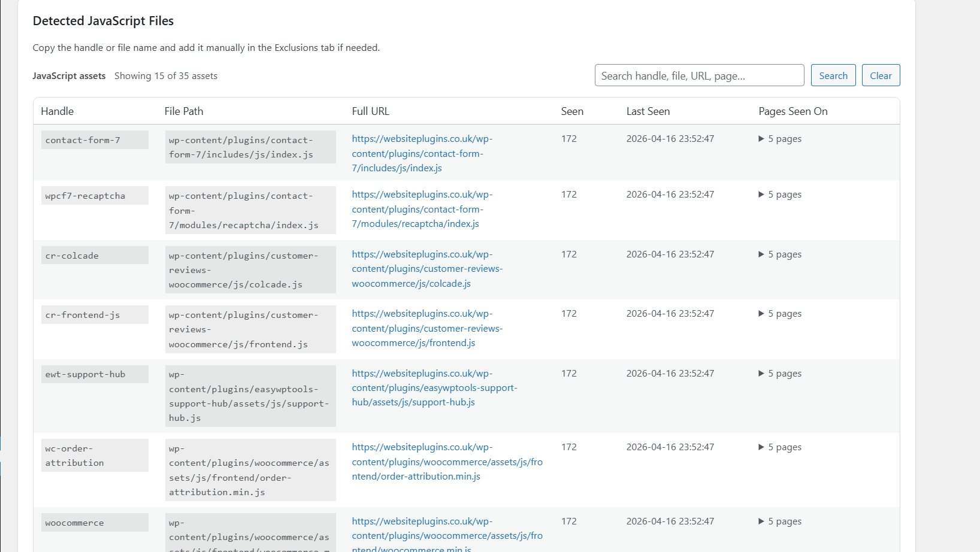
Task: Click the Seen column header
Action: click(x=571, y=111)
